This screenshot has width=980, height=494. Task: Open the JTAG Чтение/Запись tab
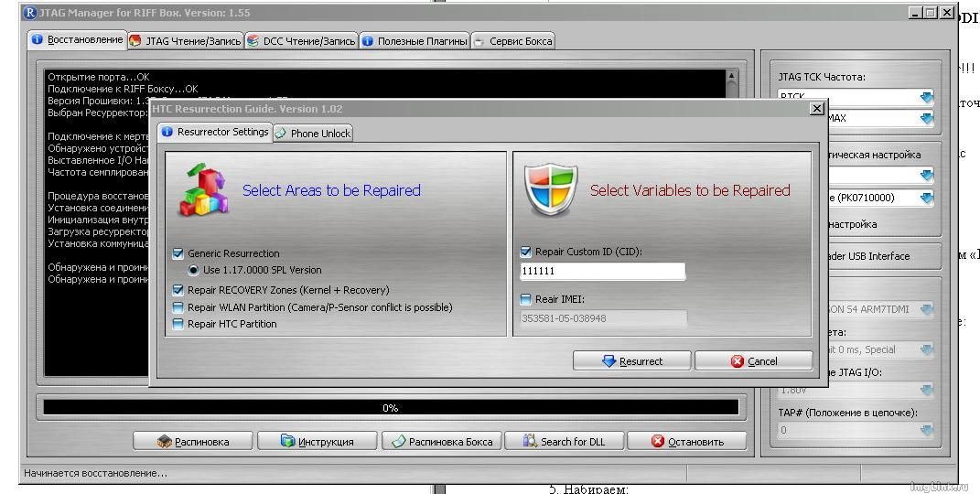(x=186, y=41)
